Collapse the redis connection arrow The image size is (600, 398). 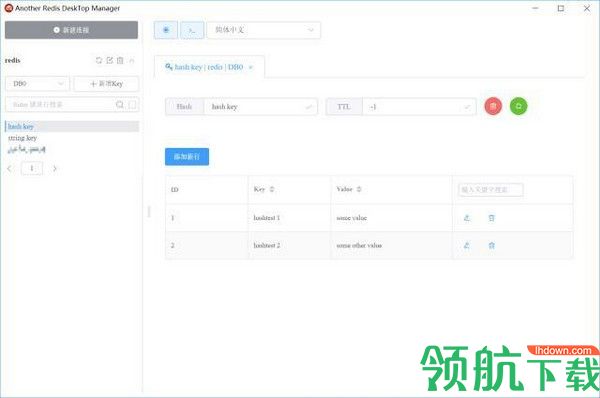pyautogui.click(x=132, y=60)
